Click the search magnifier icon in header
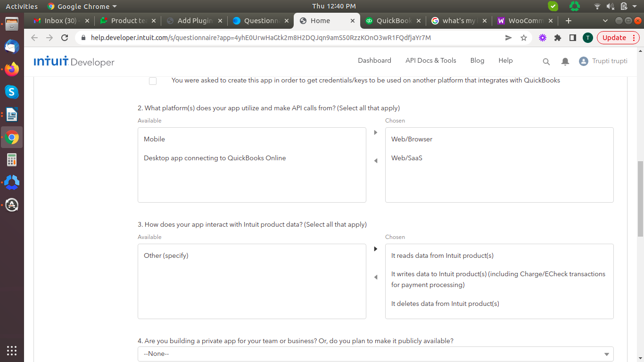 coord(546,61)
